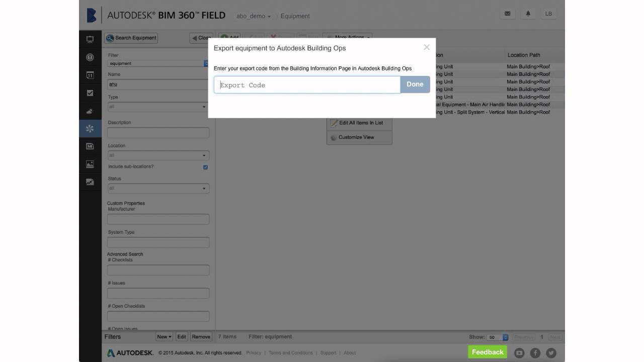Screen dimensions: 644x362
Task: Open the Daily Updates weather icon
Action: pyautogui.click(x=90, y=111)
